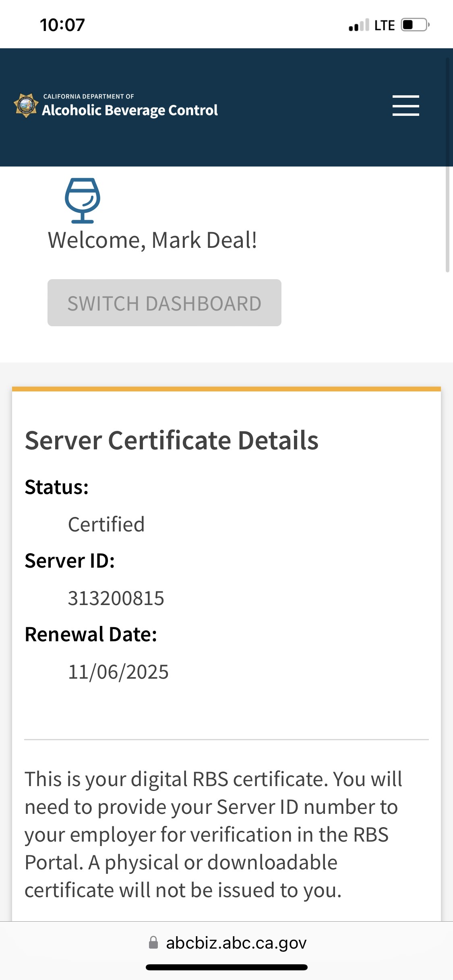
Task: Tap the battery indicator in status bar
Action: (415, 25)
